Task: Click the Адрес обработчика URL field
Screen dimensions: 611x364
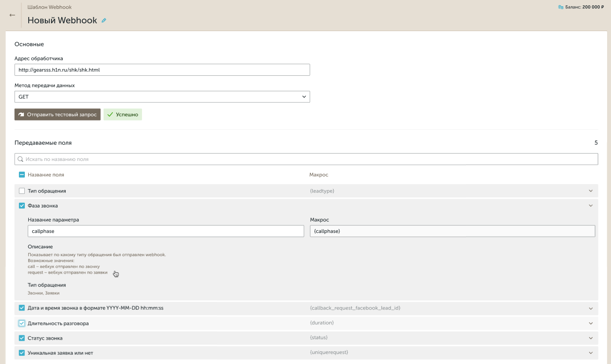Action: coord(162,70)
